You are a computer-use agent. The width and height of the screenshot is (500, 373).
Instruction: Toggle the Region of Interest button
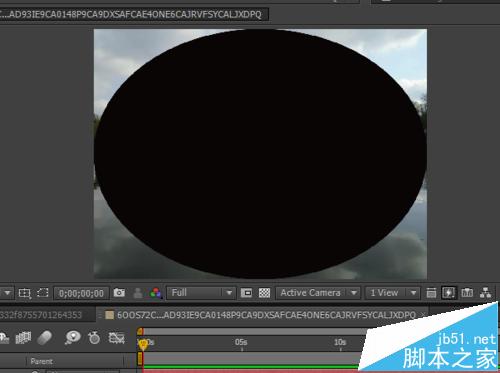click(x=246, y=293)
